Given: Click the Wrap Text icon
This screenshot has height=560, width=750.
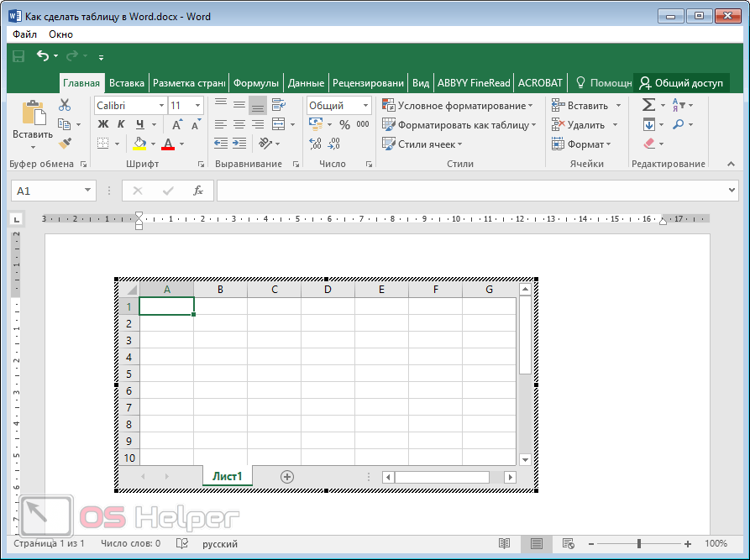Looking at the screenshot, I should click(278, 105).
